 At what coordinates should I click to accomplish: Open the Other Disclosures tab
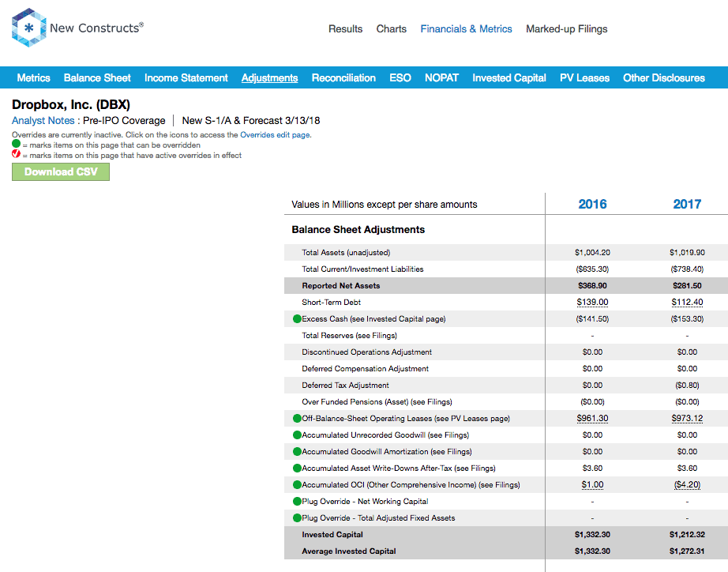coord(664,77)
